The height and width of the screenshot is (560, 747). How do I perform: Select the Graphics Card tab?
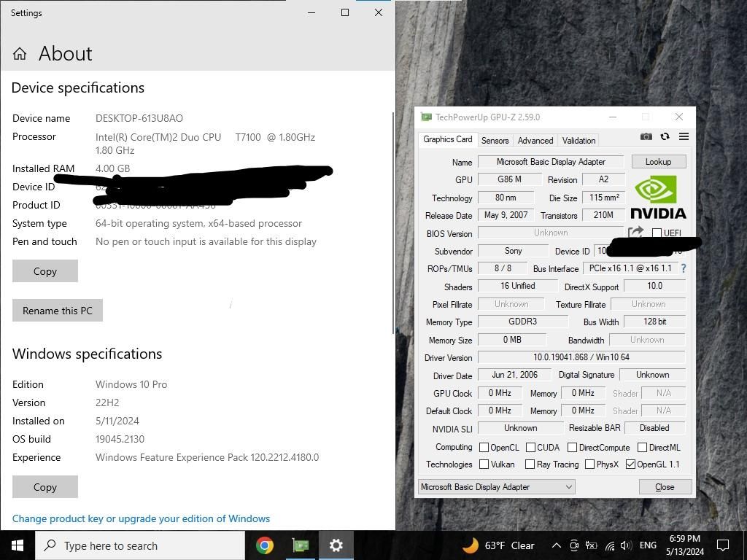point(447,139)
